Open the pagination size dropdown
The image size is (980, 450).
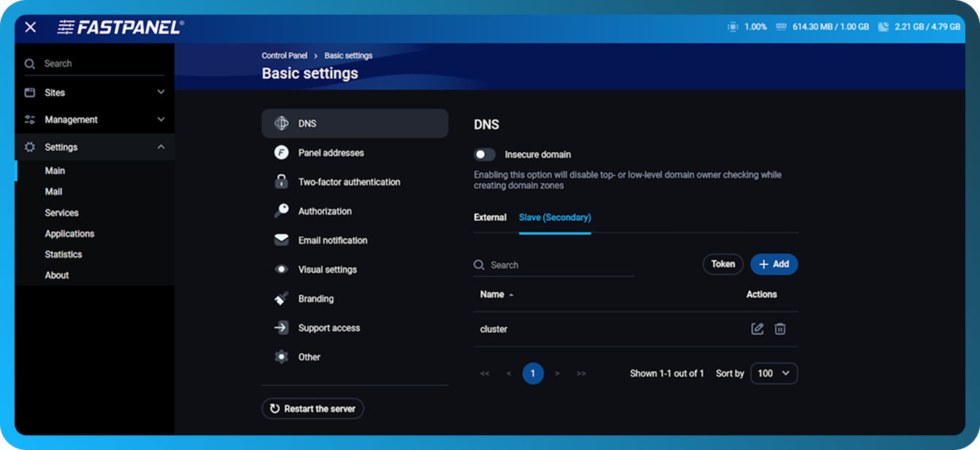[x=774, y=373]
